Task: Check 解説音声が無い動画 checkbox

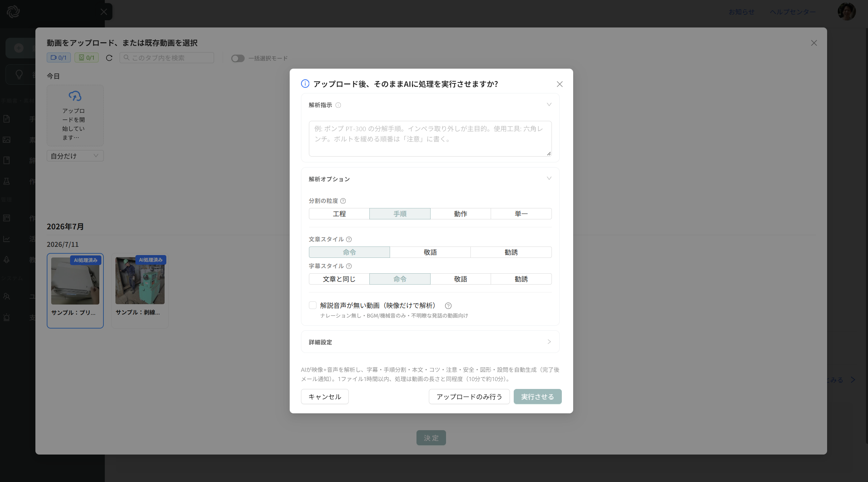Action: 313,305
